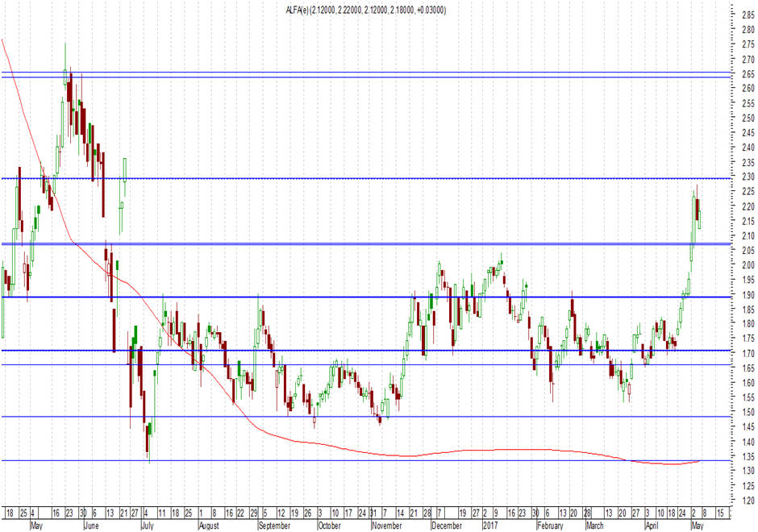
Task: Click the 2.30 price axis label
Action: pos(748,177)
